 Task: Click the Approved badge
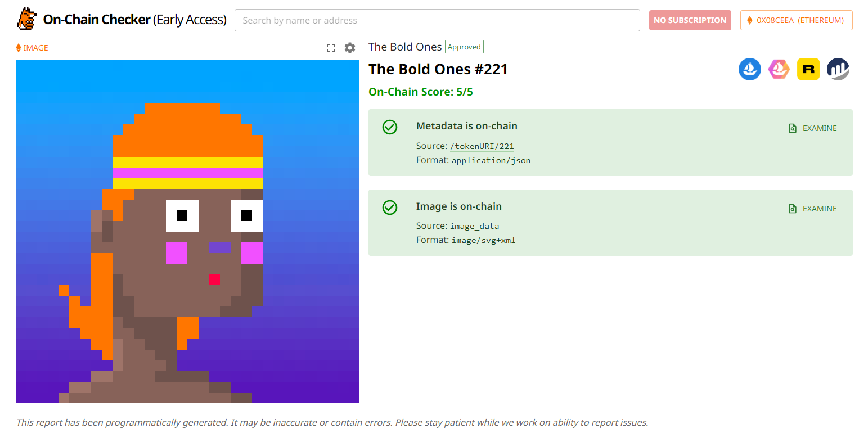click(464, 47)
